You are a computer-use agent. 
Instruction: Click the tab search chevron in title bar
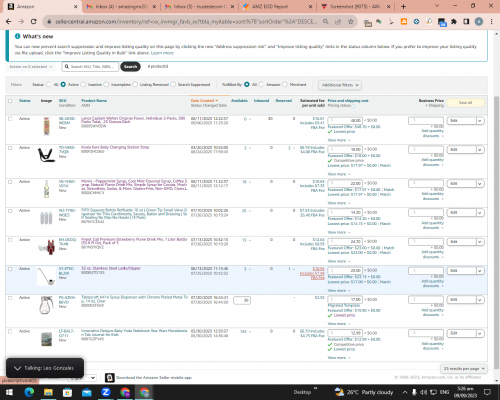pyautogui.click(x=437, y=6)
